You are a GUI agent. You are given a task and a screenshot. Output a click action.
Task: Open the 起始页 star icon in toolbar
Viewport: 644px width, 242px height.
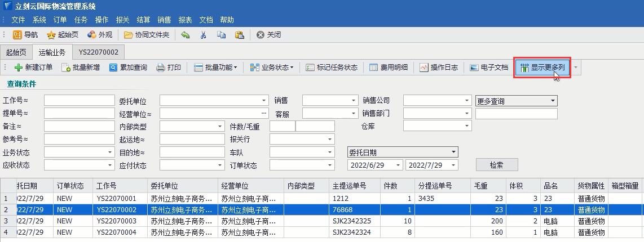pos(51,35)
